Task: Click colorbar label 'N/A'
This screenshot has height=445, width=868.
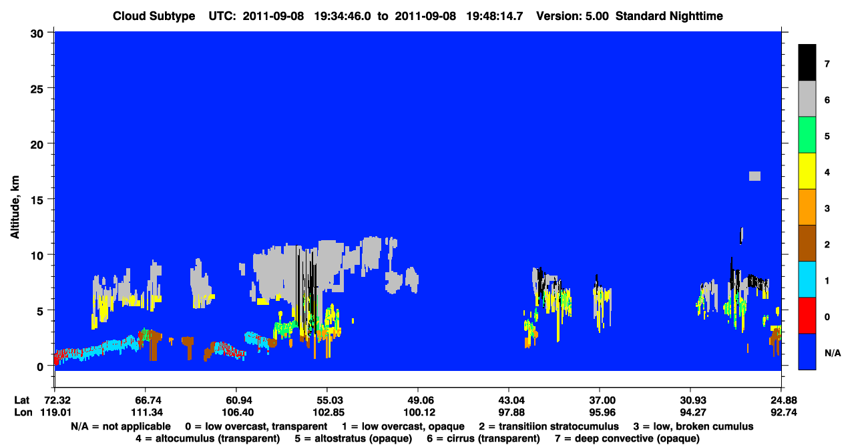Action: click(x=832, y=353)
